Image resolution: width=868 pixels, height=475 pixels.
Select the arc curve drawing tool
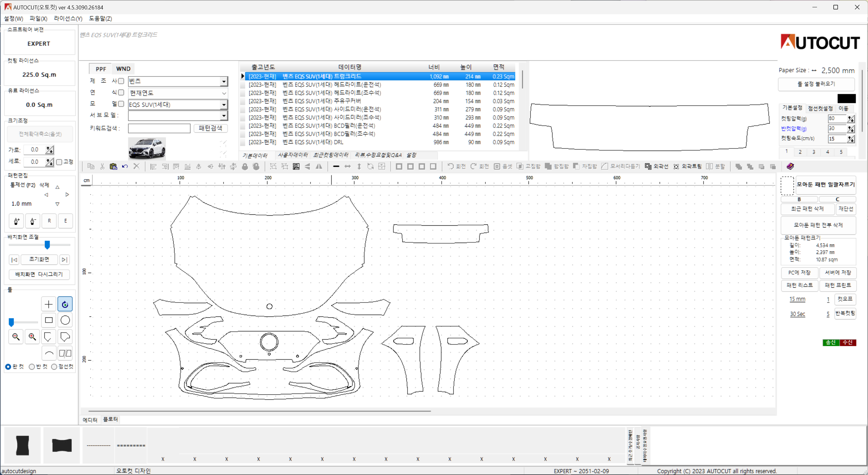click(x=49, y=353)
